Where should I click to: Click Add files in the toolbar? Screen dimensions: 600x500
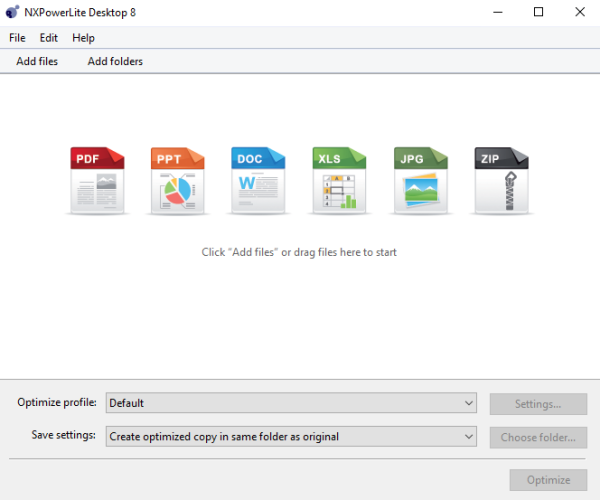(x=37, y=61)
